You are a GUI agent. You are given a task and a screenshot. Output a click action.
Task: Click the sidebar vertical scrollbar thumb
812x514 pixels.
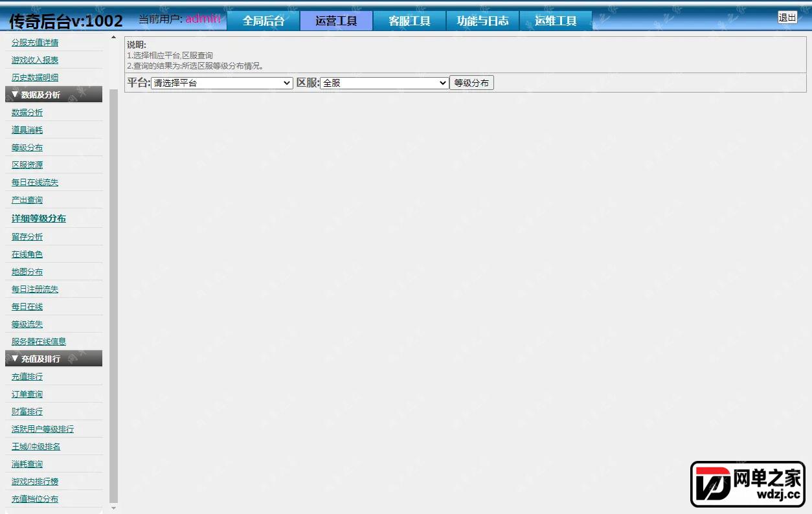[114, 295]
